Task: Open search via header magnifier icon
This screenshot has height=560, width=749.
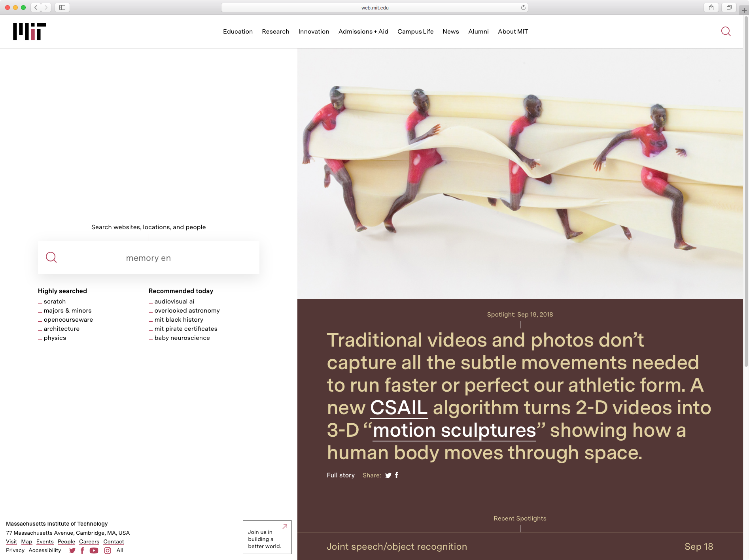Action: [726, 32]
